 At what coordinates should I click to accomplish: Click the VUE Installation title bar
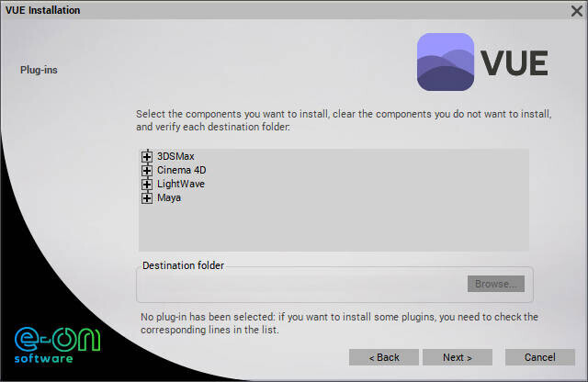tap(276, 10)
